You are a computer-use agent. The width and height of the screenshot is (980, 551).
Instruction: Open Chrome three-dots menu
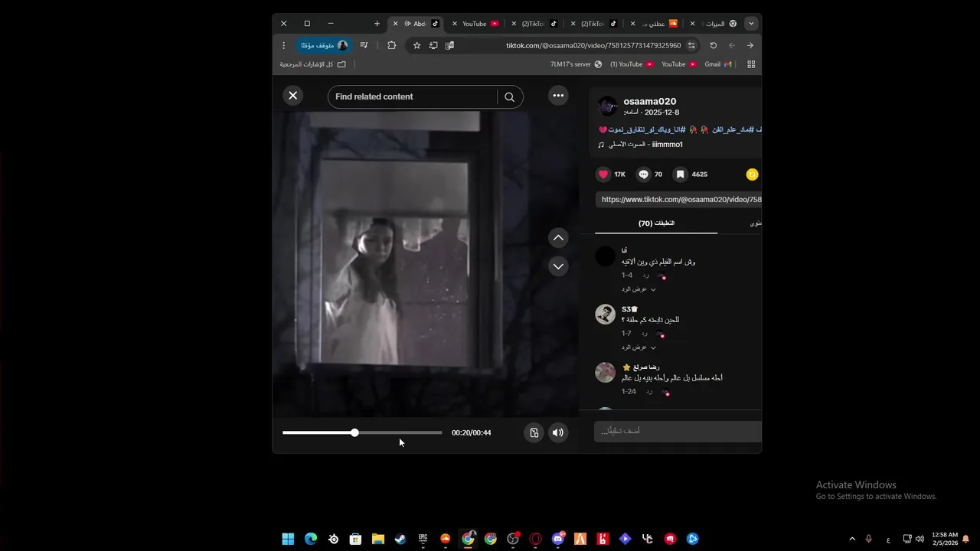tap(283, 45)
